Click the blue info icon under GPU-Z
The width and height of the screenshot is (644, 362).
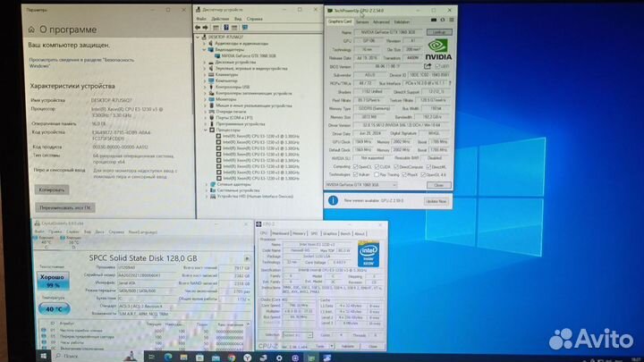coord(333,200)
